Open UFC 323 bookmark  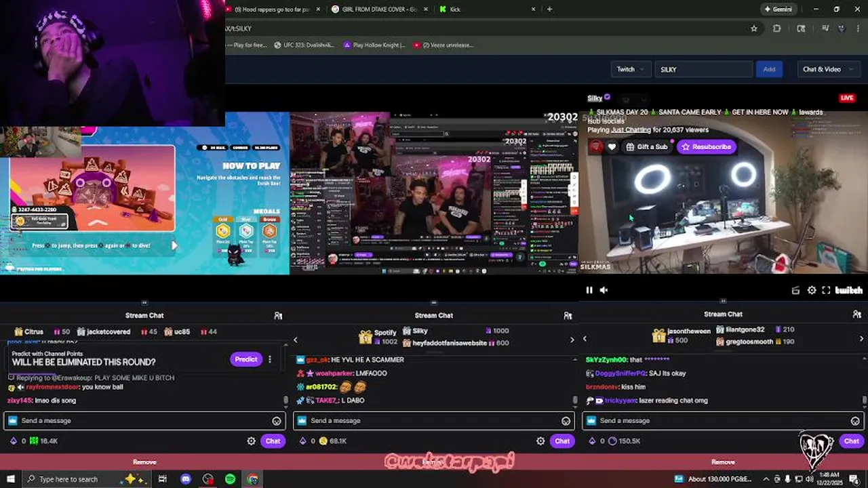[x=305, y=45]
